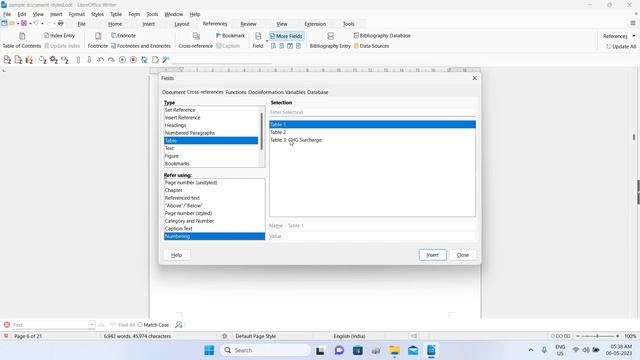Click the Footnote icon in ribbon

[98, 36]
